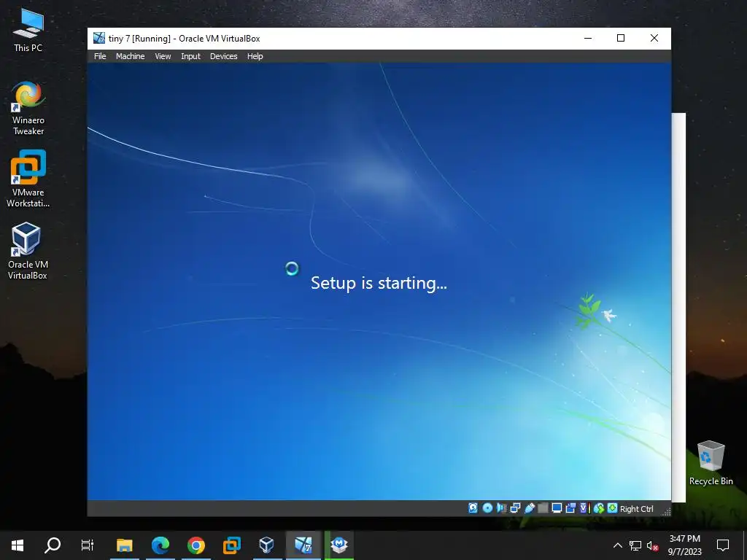Click the gray shared folders indicator
Viewport: 747px width, 560px height.
[543, 508]
